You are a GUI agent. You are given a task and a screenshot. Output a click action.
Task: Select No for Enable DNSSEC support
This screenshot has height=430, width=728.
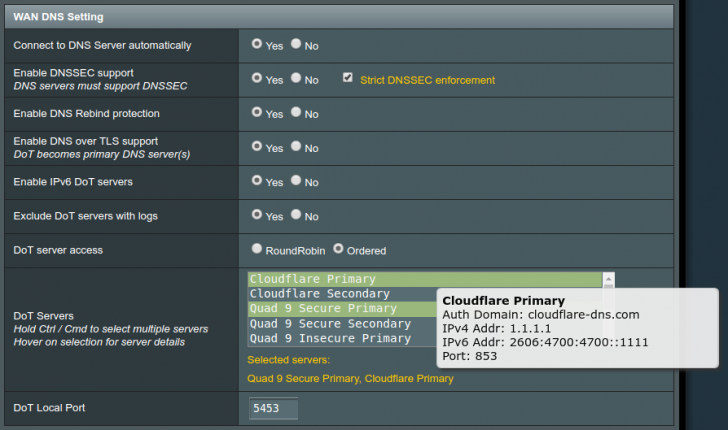click(x=296, y=78)
